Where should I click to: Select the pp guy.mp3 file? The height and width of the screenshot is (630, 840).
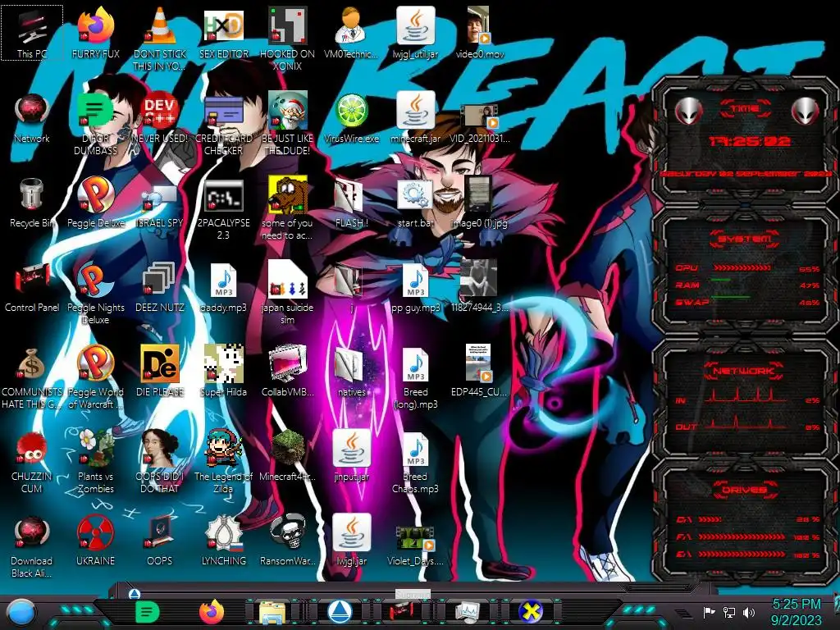click(415, 287)
